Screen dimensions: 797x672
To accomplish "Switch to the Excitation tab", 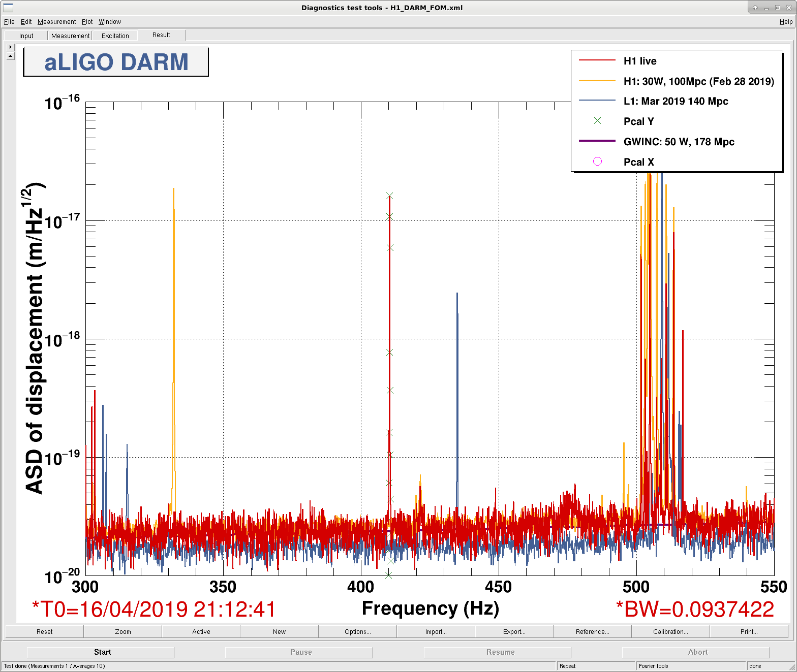I will coord(115,36).
